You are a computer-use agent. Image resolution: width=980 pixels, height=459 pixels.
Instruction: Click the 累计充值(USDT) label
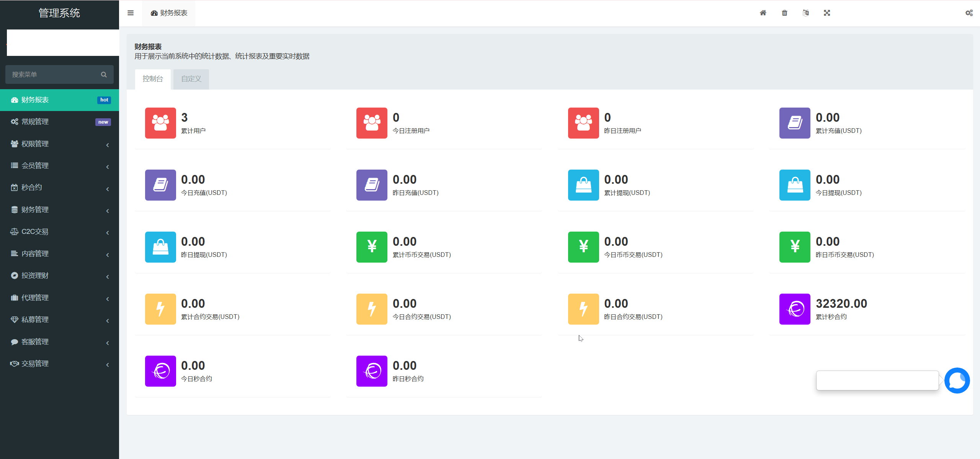click(x=839, y=131)
